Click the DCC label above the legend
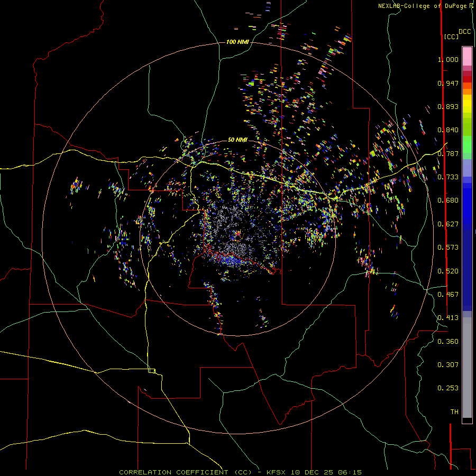This screenshot has width=476, height=476. click(x=464, y=32)
